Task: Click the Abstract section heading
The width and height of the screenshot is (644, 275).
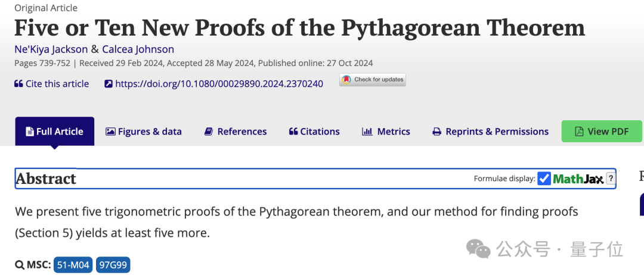Action: (46, 179)
